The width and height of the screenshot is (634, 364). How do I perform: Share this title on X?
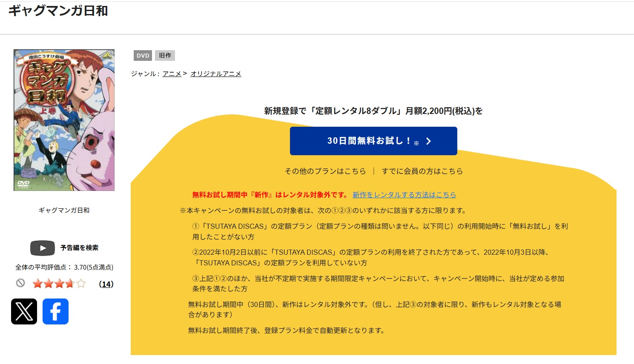point(24,311)
